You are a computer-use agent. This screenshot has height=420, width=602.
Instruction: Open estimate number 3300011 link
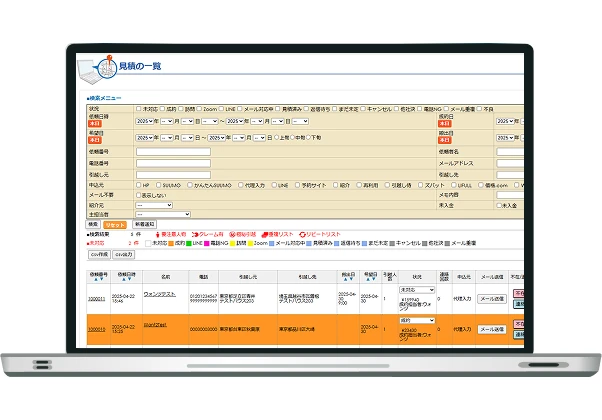[97, 298]
